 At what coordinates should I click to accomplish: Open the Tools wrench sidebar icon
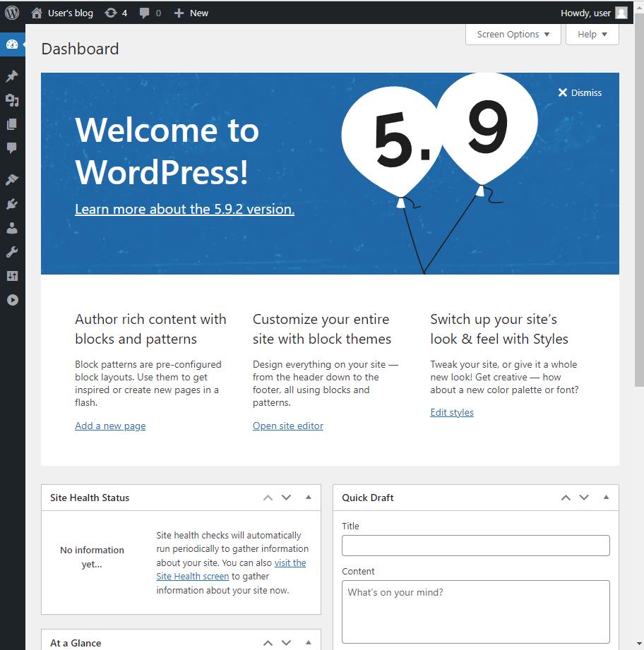tap(12, 252)
